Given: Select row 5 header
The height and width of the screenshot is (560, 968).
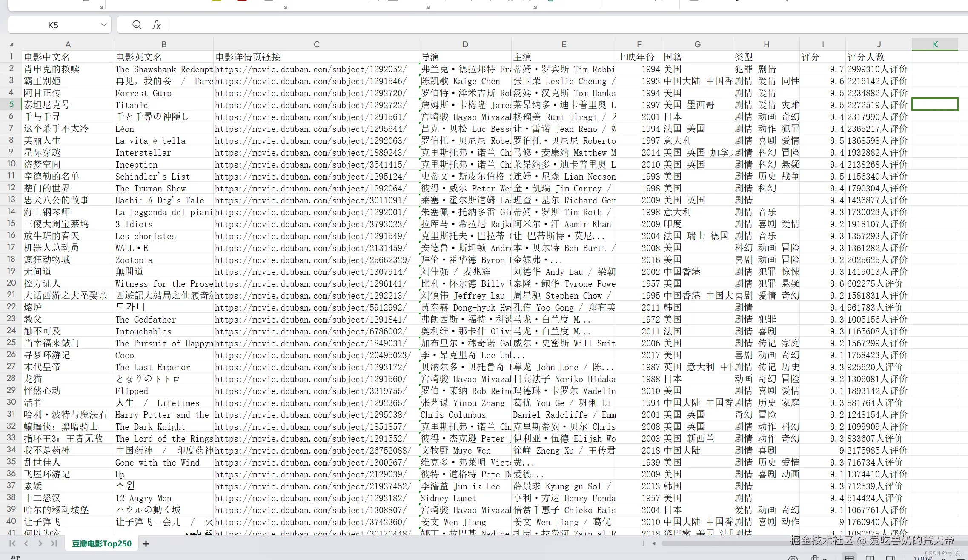Looking at the screenshot, I should [11, 104].
